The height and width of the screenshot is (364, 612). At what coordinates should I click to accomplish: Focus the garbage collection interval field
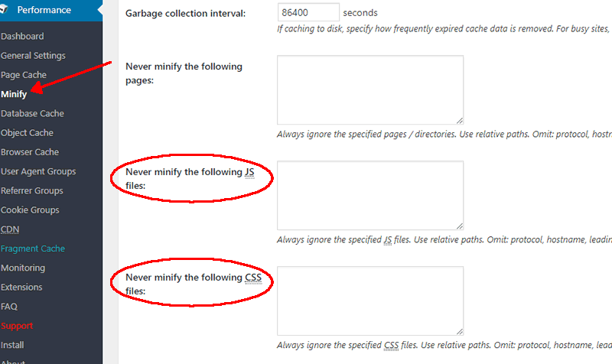[x=308, y=12]
